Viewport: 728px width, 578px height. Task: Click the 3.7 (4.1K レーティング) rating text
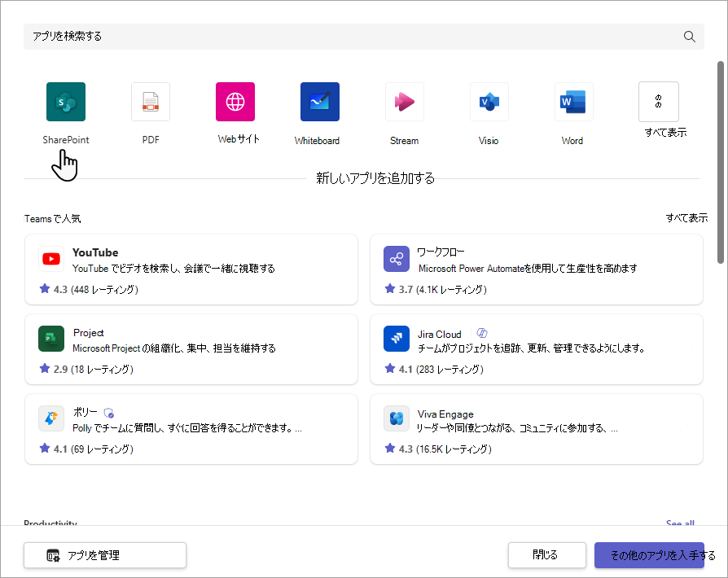click(442, 289)
